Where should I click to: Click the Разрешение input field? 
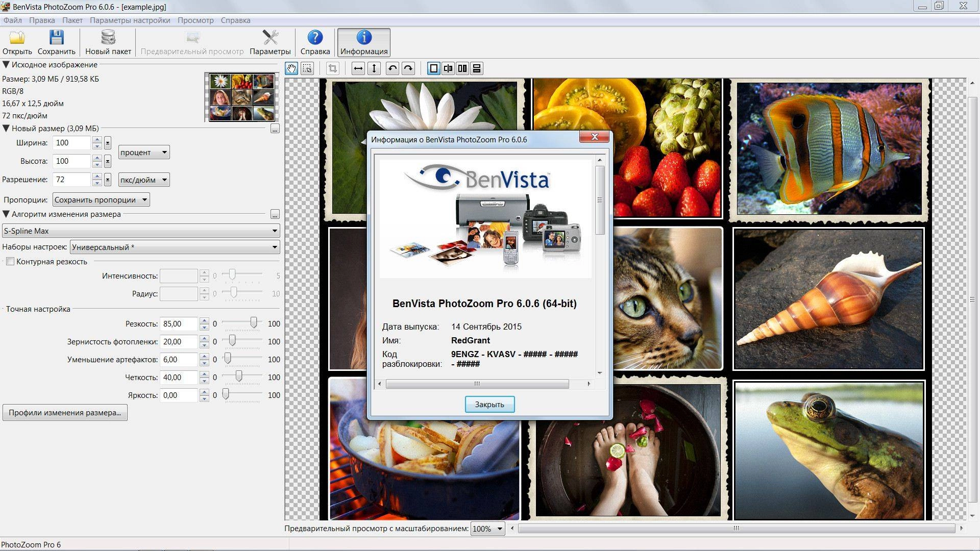(72, 180)
